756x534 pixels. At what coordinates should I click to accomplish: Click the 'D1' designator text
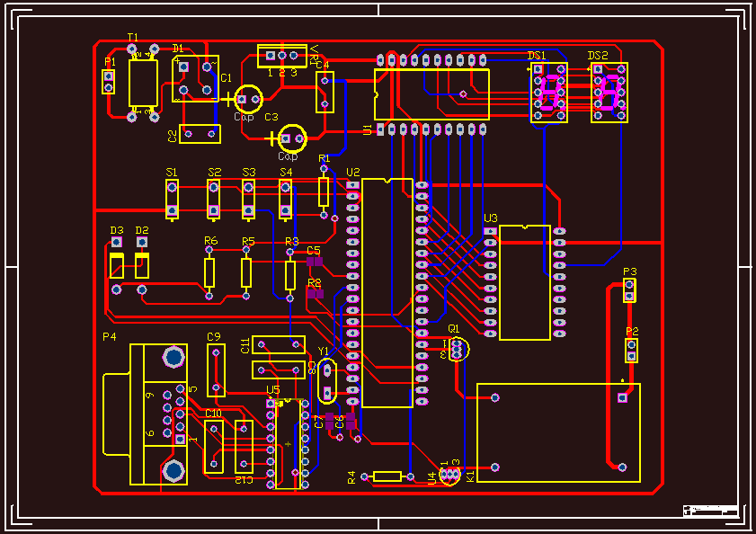[x=178, y=49]
